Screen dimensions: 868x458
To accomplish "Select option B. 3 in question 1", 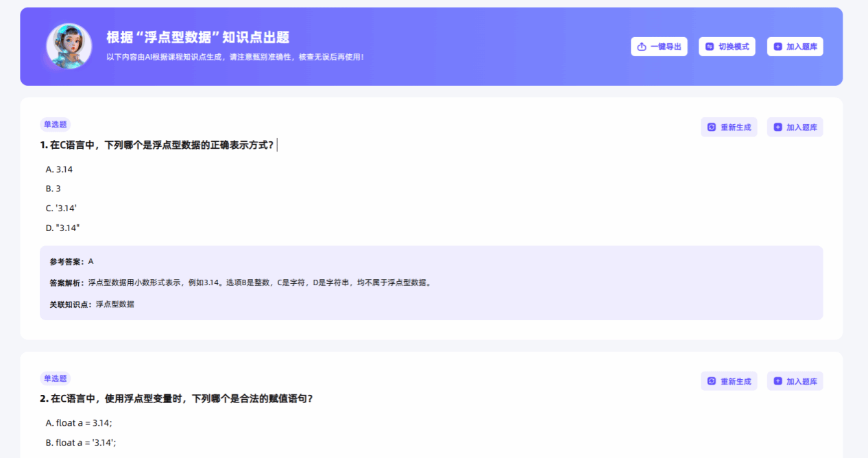I will click(53, 189).
